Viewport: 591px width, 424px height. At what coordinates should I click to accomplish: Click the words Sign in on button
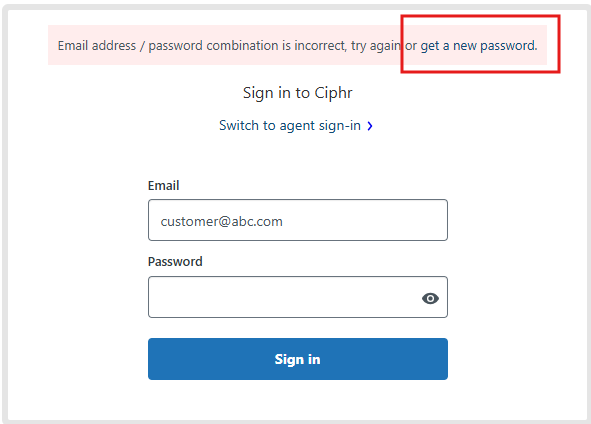pyautogui.click(x=297, y=360)
